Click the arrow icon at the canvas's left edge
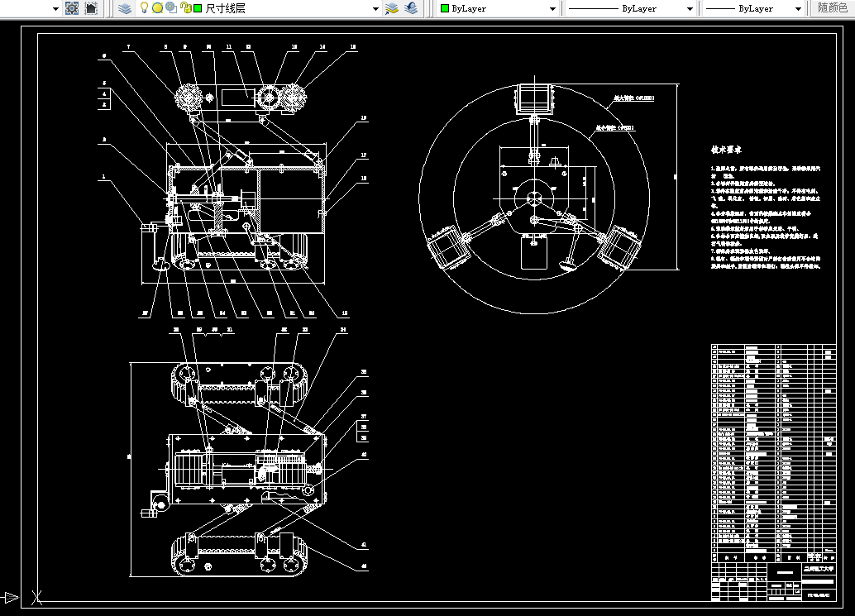This screenshot has height=616, width=855. 11,598
